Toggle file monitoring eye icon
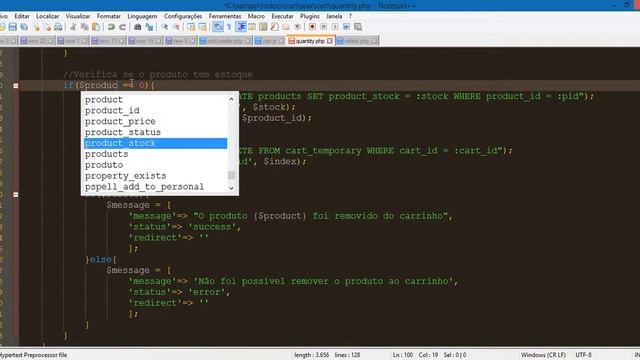Viewport: 640px width, 360px height. tap(298, 27)
